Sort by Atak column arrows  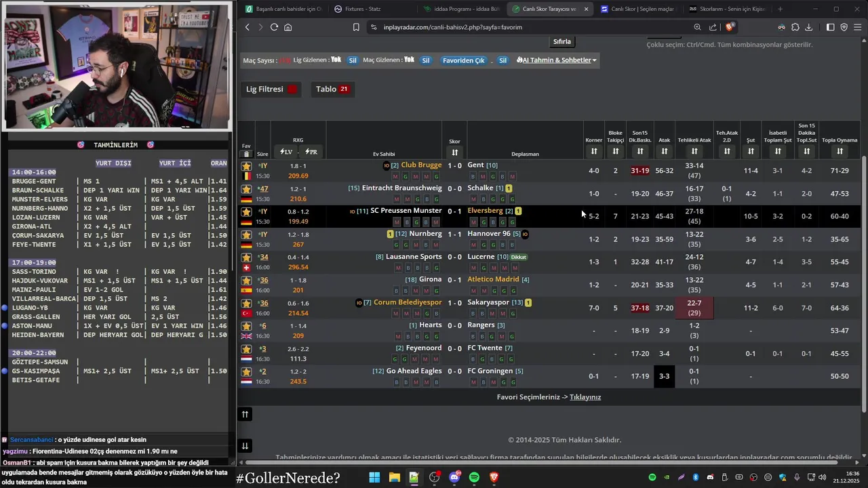[664, 151]
